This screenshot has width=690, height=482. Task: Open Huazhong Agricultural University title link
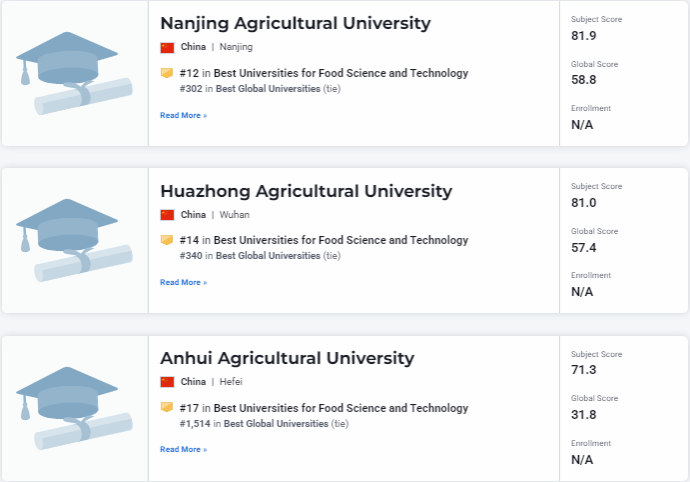[x=306, y=190]
